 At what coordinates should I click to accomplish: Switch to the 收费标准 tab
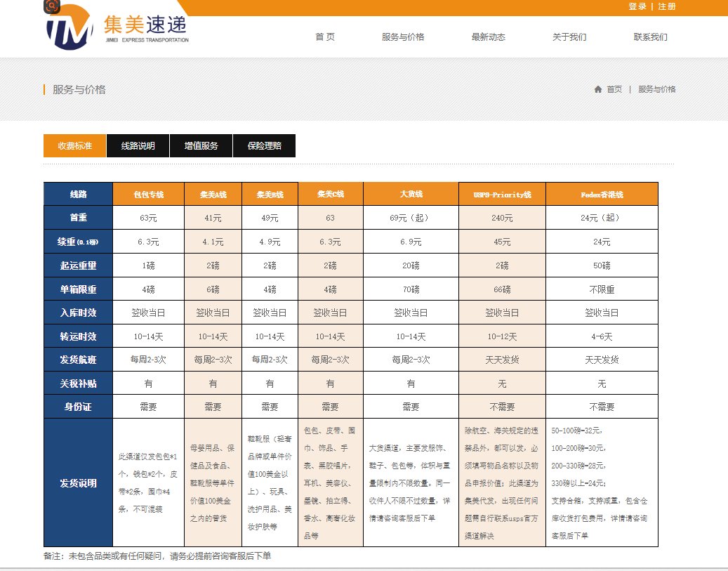(74, 145)
